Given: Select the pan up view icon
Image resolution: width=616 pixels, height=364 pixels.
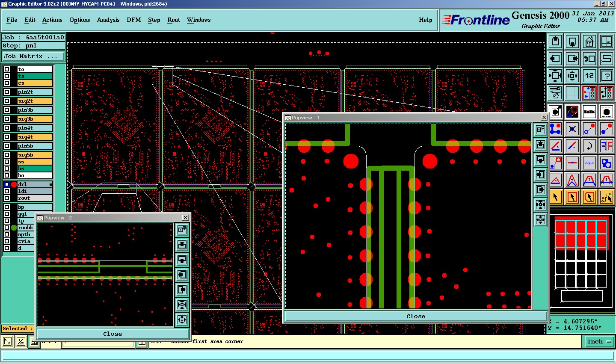Looking at the screenshot, I should click(555, 42).
